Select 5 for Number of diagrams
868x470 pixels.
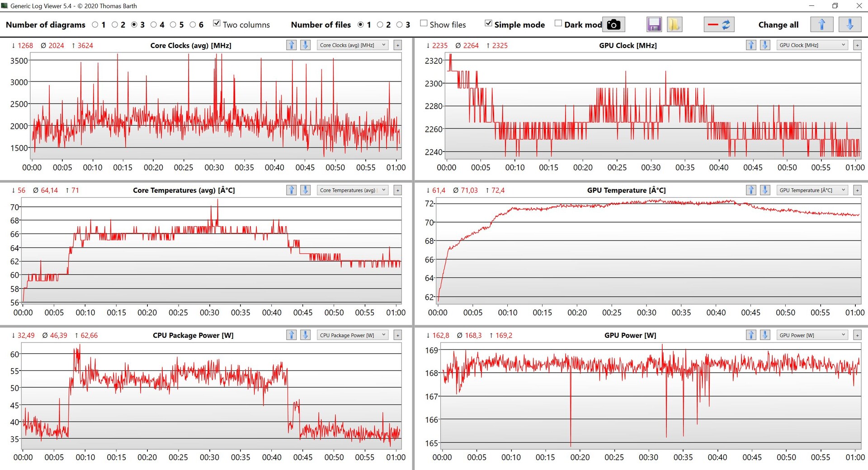tap(173, 24)
